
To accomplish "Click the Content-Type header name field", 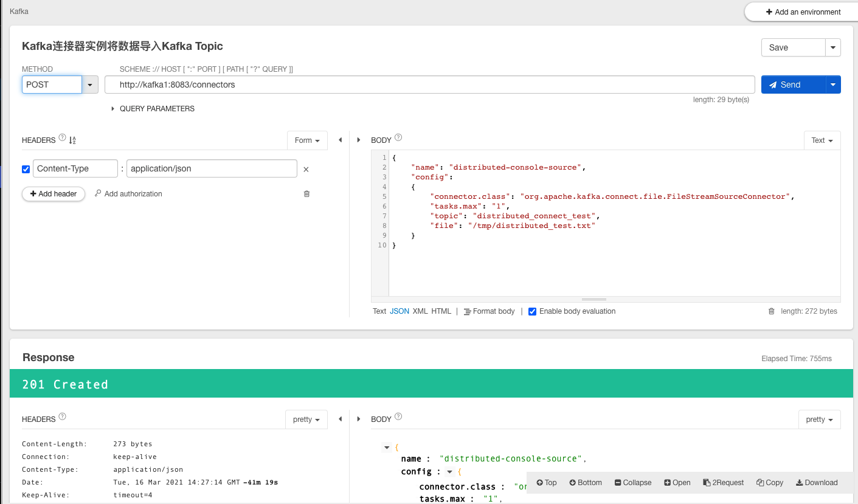I will click(x=75, y=168).
